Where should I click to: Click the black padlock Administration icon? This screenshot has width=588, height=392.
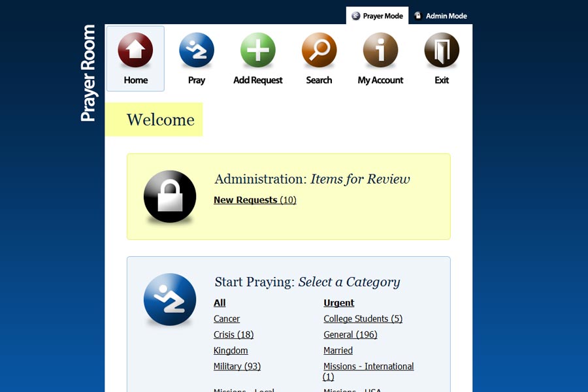click(170, 197)
